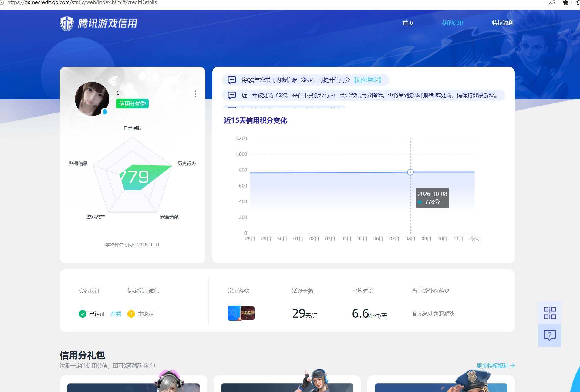Click the 暂无受处罚的游戏 text
Screen dimensions: 580x392
(x=433, y=313)
